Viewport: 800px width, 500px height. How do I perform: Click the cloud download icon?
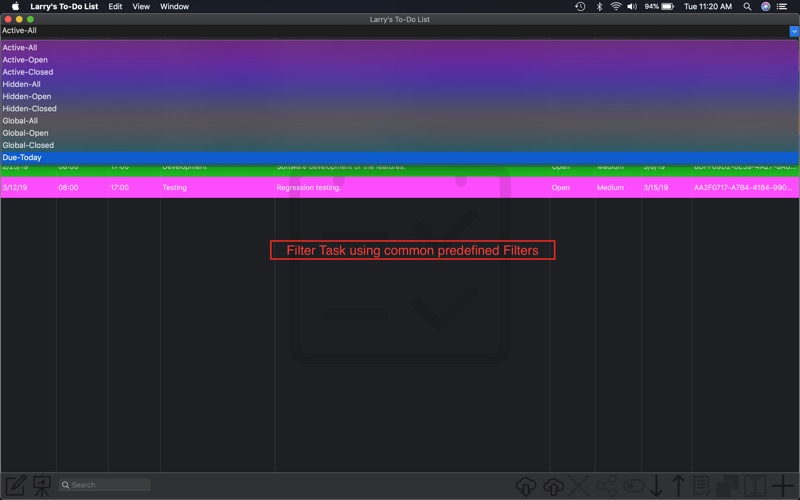[x=526, y=486]
